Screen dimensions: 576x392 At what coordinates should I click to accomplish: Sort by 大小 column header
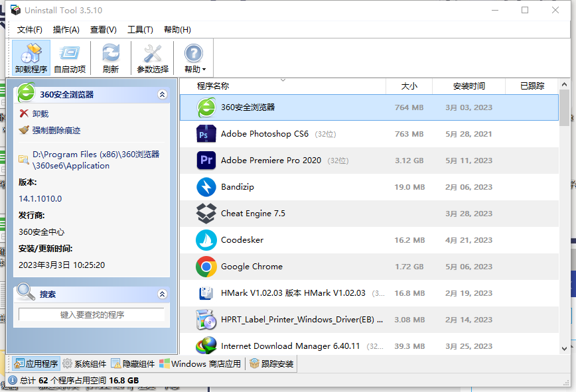pos(409,86)
